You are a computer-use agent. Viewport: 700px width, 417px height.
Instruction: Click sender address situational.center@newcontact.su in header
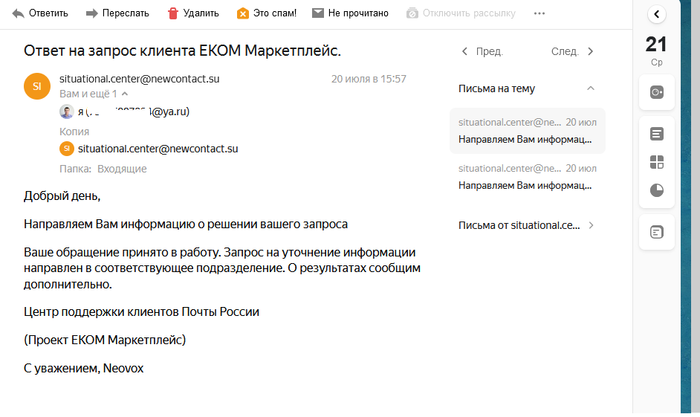(x=139, y=79)
